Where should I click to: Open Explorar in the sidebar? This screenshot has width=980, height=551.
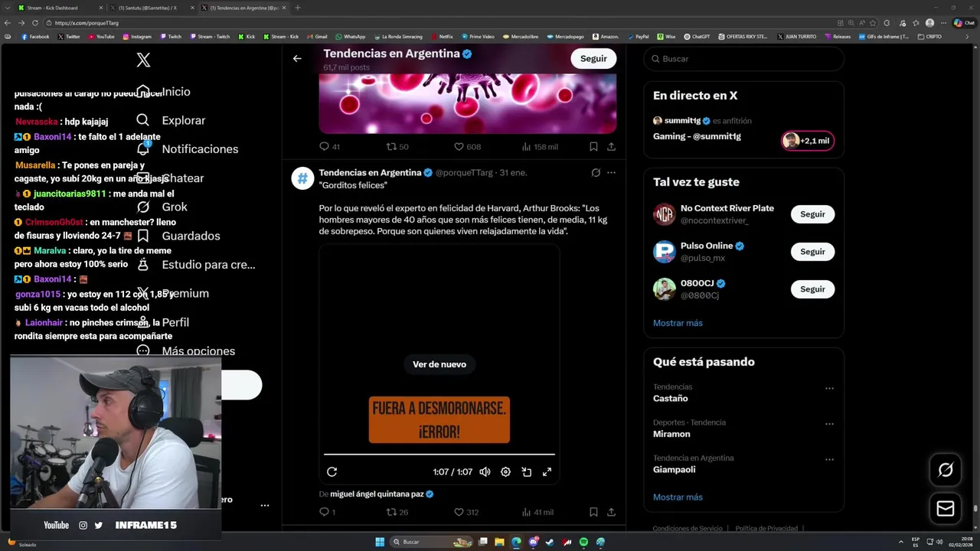171,120
